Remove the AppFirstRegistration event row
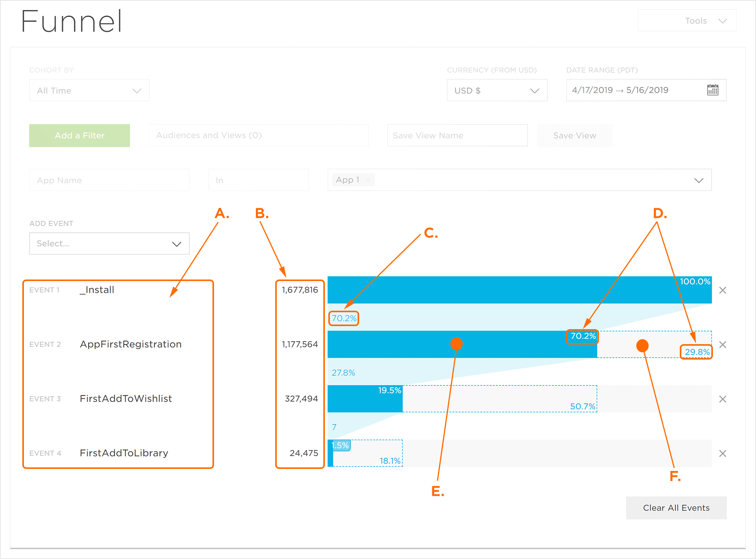Image resolution: width=756 pixels, height=559 pixels. 723,345
